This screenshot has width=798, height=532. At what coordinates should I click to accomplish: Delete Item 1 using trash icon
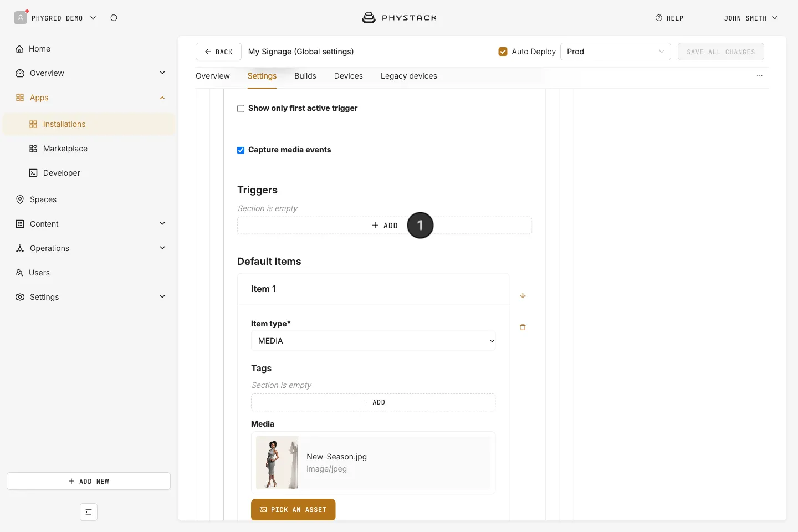point(523,328)
